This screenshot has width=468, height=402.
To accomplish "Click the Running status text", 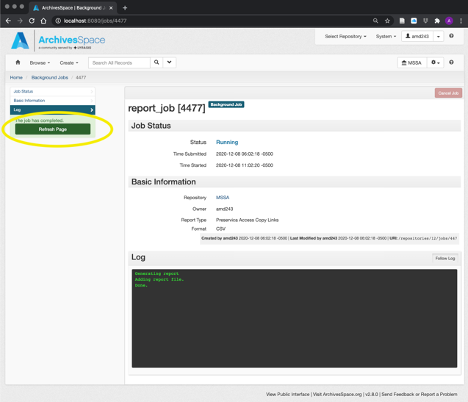I will pyautogui.click(x=227, y=142).
